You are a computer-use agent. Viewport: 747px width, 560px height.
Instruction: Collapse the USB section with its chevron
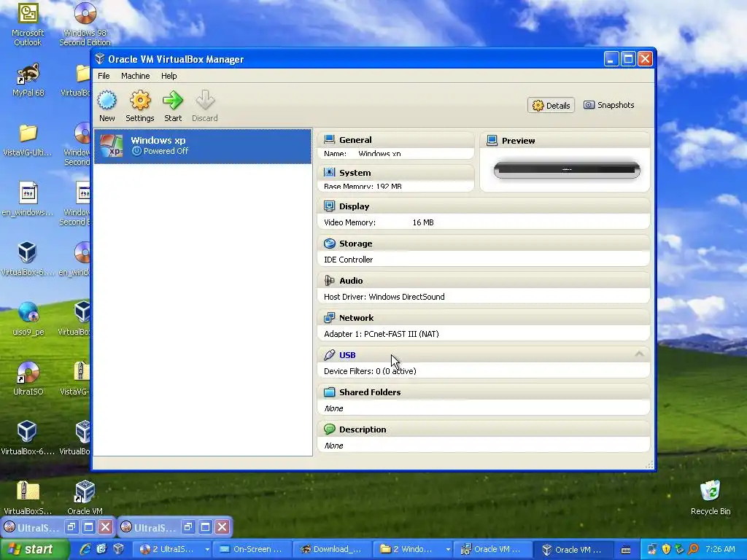coord(639,354)
